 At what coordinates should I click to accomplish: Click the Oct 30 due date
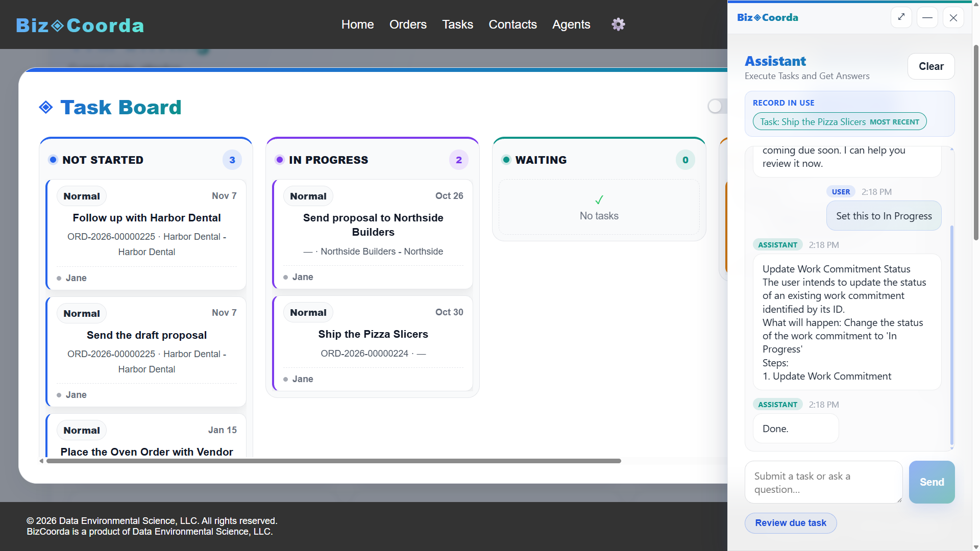tap(449, 312)
